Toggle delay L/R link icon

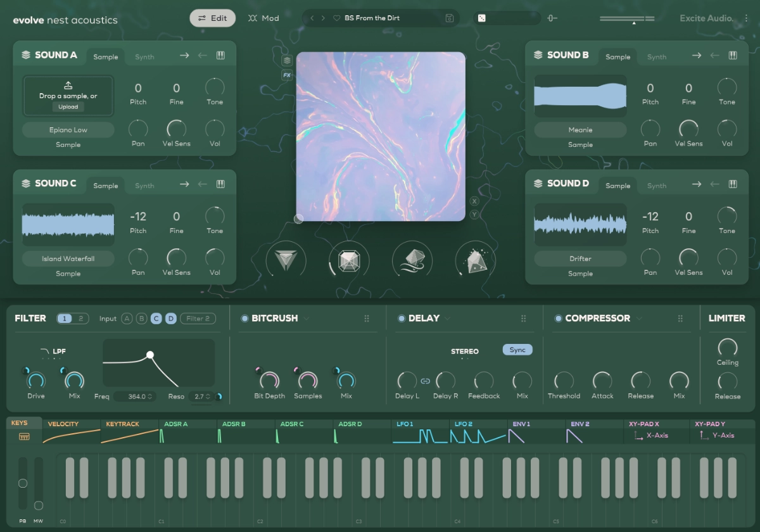[x=426, y=381]
